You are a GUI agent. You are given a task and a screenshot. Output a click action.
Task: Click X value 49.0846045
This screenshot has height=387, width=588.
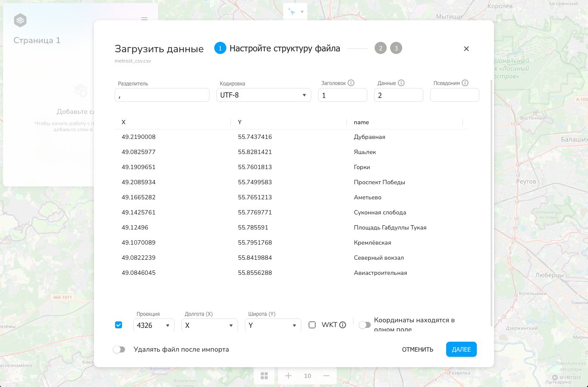point(138,273)
